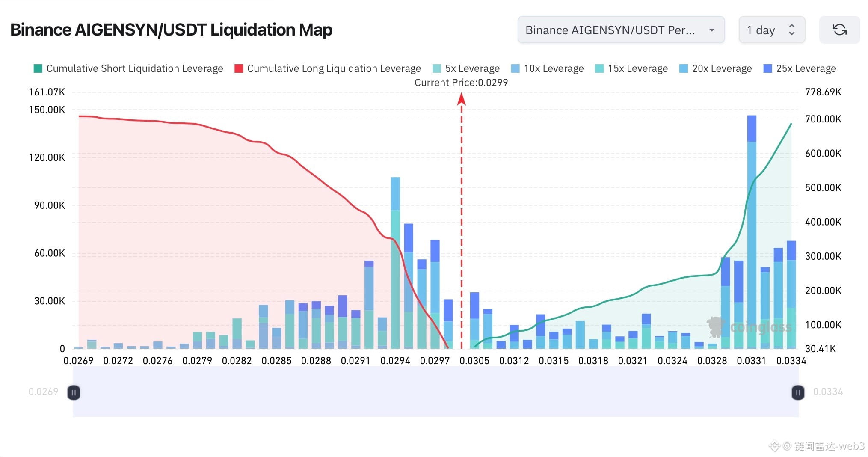The image size is (868, 457).
Task: Click the refresh chart icon button
Action: point(839,30)
